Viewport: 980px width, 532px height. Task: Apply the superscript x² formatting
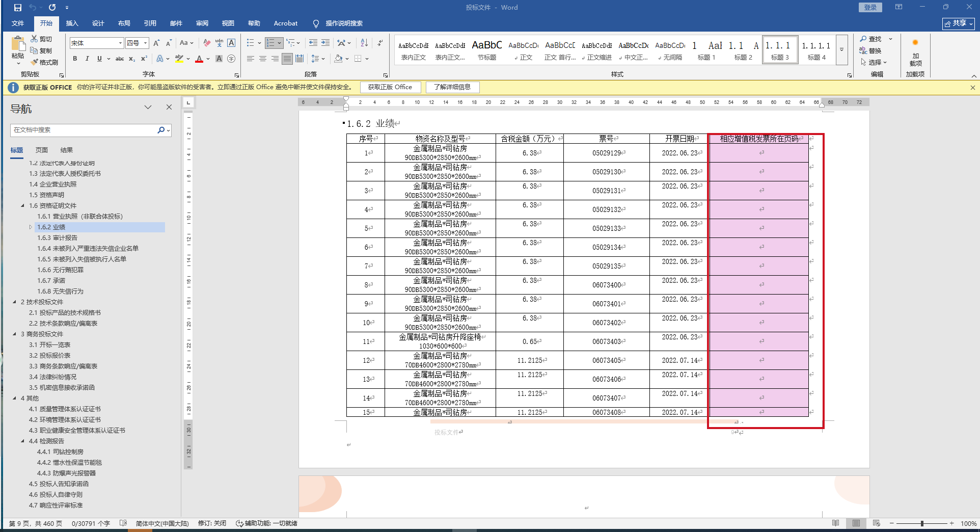click(144, 59)
